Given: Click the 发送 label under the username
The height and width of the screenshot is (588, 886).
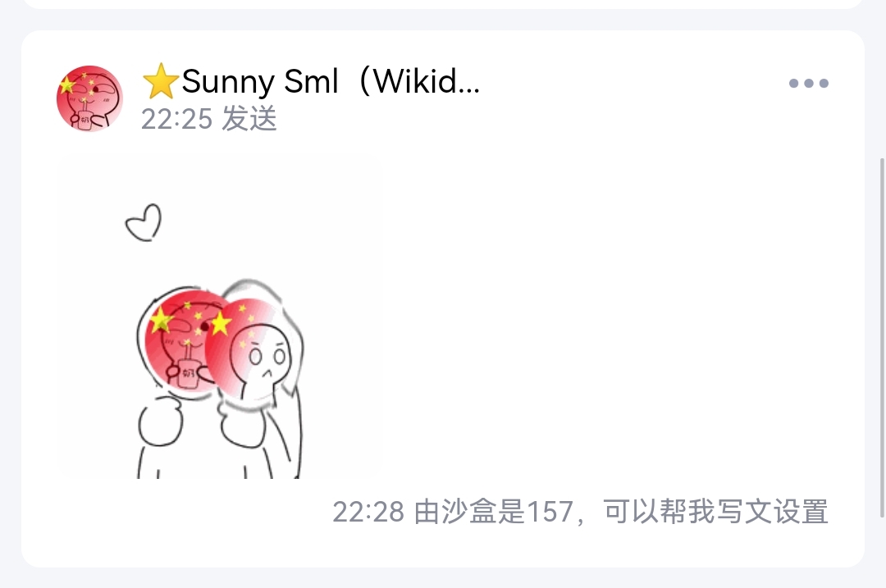Looking at the screenshot, I should (x=249, y=119).
